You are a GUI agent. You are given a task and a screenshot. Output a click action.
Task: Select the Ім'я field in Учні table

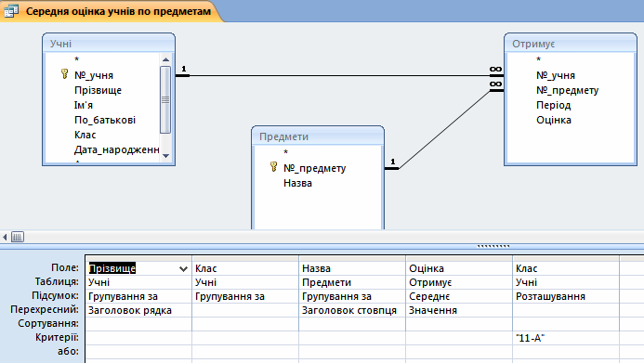pyautogui.click(x=84, y=105)
